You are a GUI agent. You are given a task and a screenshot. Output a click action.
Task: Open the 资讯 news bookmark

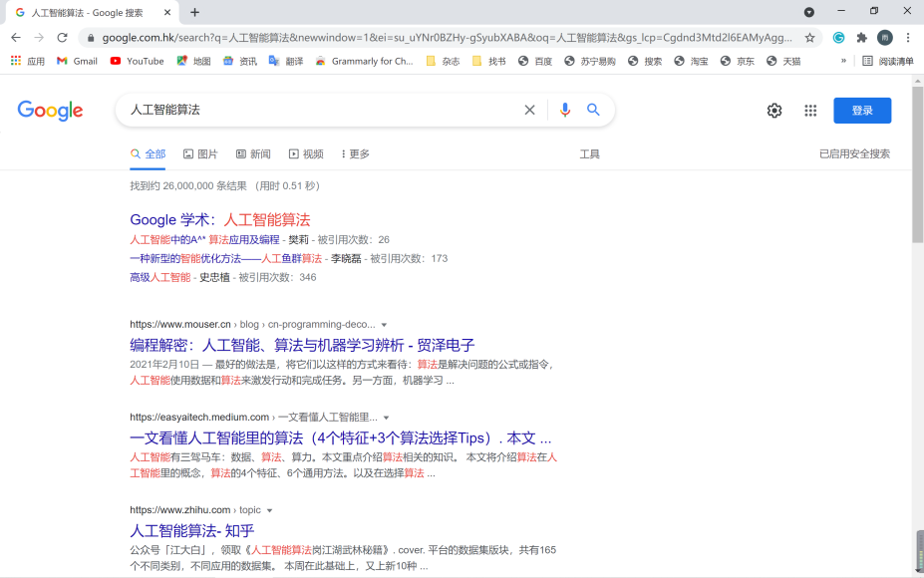(240, 61)
